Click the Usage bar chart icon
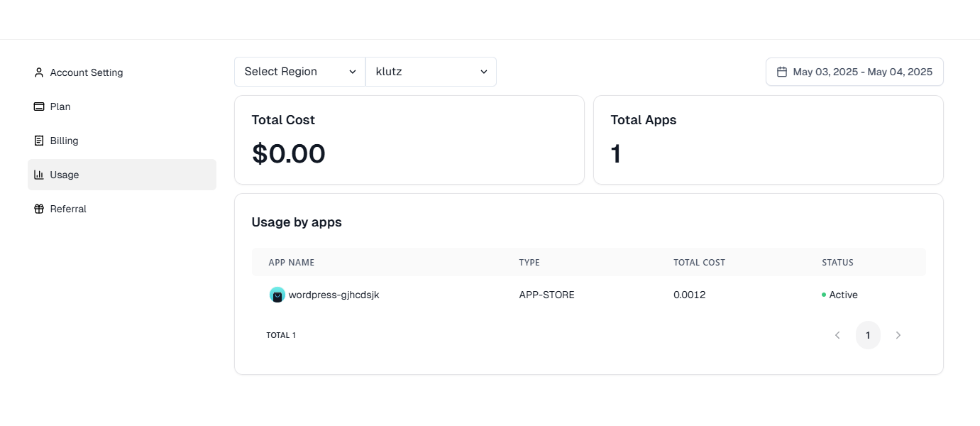Screen dimensions: 980x426 pos(39,175)
